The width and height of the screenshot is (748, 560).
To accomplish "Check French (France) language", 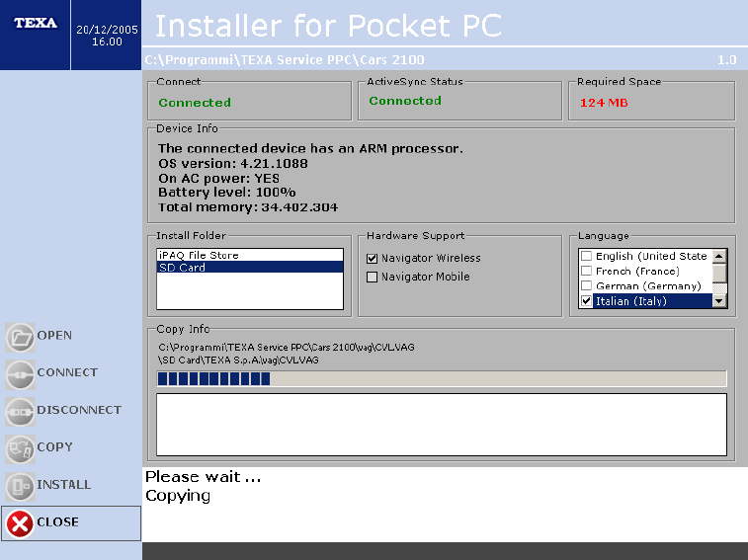I will 586,271.
